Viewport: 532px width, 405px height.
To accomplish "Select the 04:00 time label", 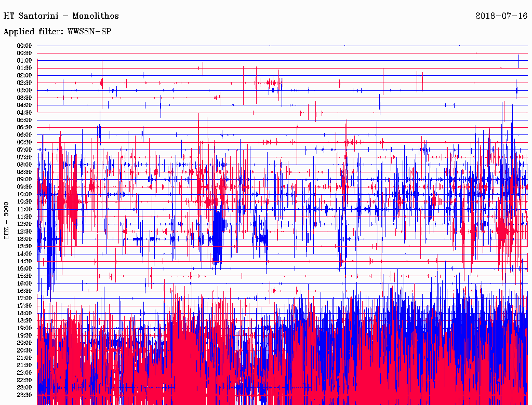I will (24, 105).
